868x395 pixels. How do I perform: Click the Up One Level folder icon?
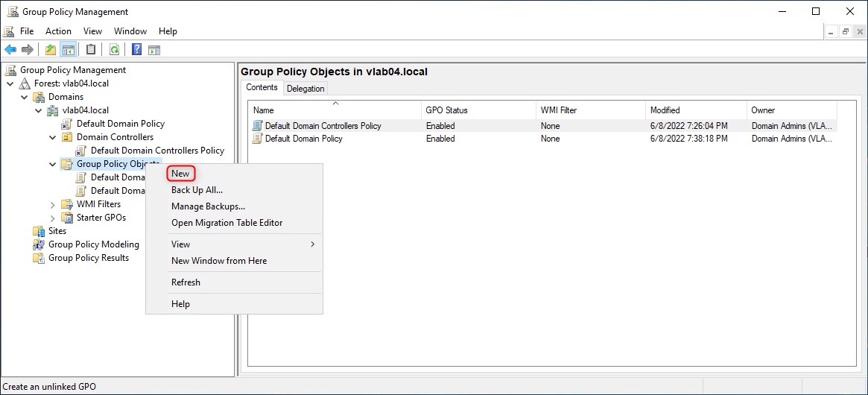51,50
